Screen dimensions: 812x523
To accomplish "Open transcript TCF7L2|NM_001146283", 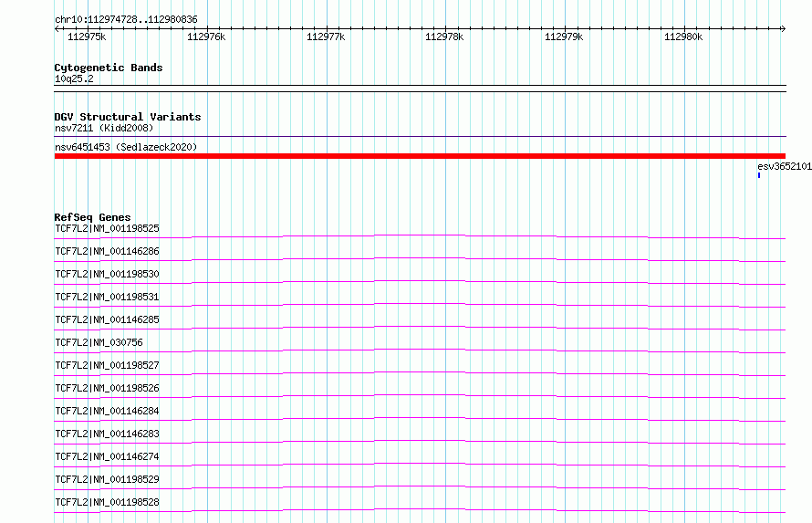I will [107, 434].
